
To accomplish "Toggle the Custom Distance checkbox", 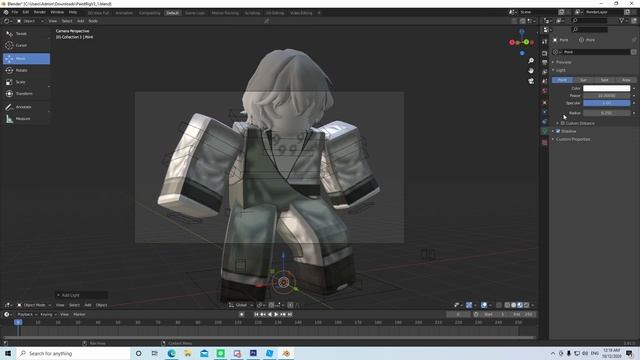I will (562, 123).
